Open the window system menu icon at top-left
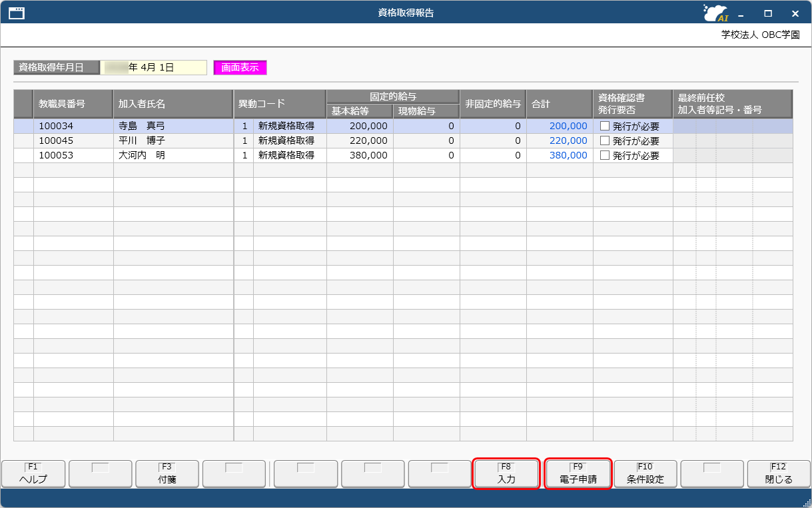 [x=15, y=12]
